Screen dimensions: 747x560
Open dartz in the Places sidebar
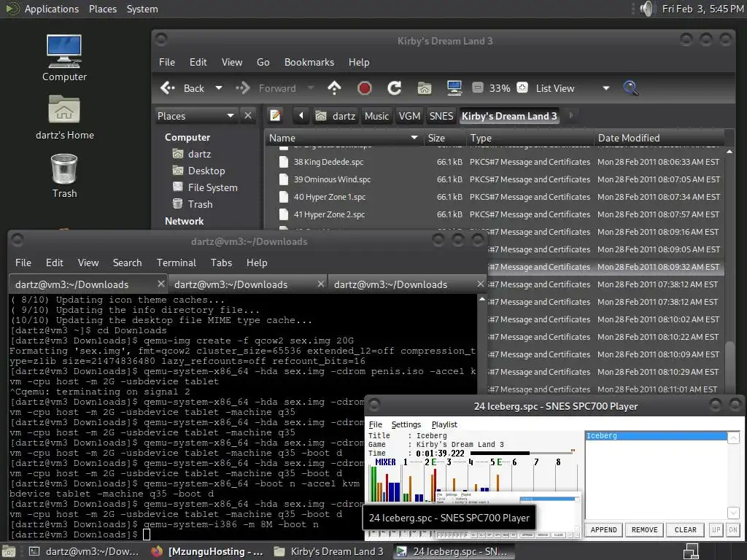point(199,154)
